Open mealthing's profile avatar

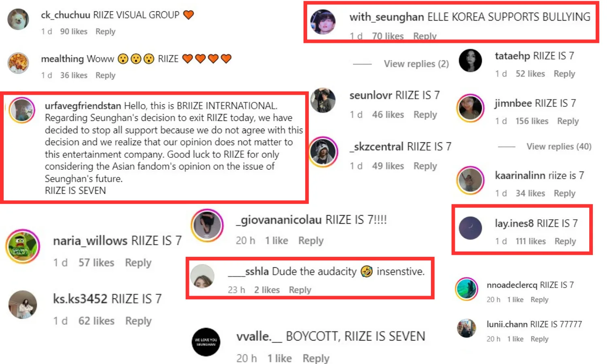(x=18, y=63)
